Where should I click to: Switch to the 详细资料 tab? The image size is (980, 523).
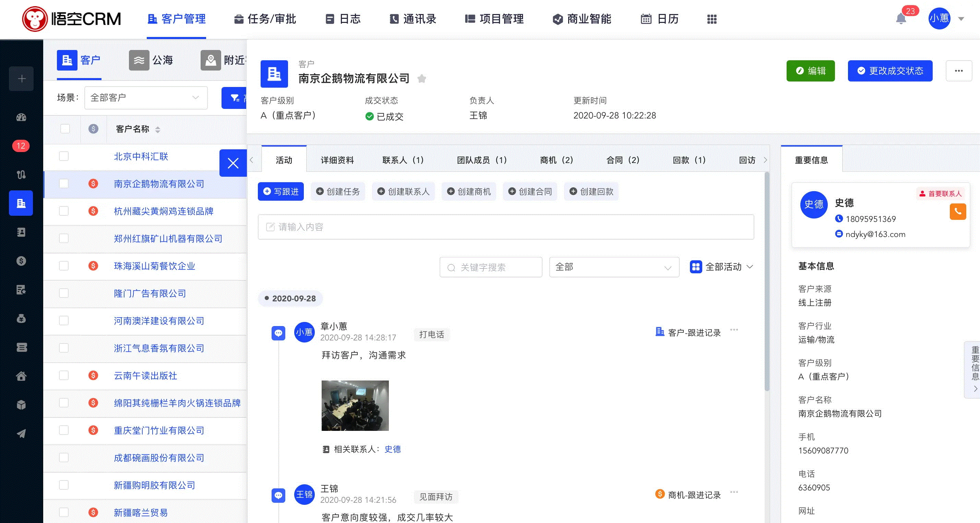337,160
